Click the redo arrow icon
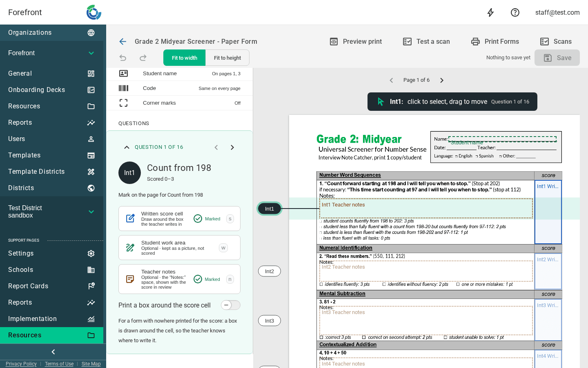The width and height of the screenshot is (588, 368). click(x=143, y=58)
